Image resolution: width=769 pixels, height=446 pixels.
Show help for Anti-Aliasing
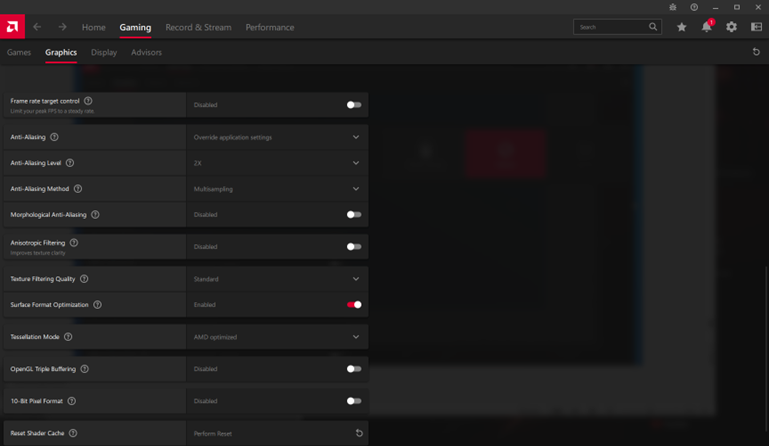tap(54, 137)
